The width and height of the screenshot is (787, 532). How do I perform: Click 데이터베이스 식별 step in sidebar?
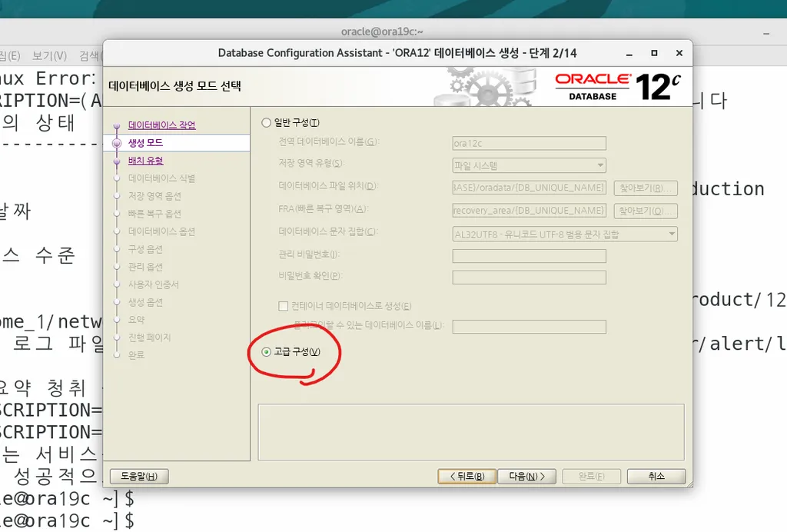[161, 178]
